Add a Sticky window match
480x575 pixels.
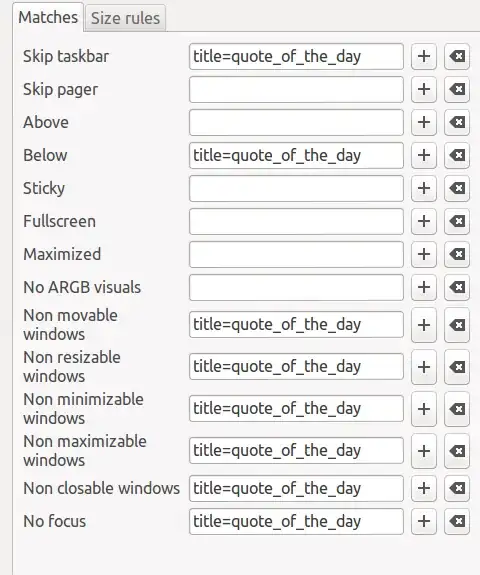424,188
